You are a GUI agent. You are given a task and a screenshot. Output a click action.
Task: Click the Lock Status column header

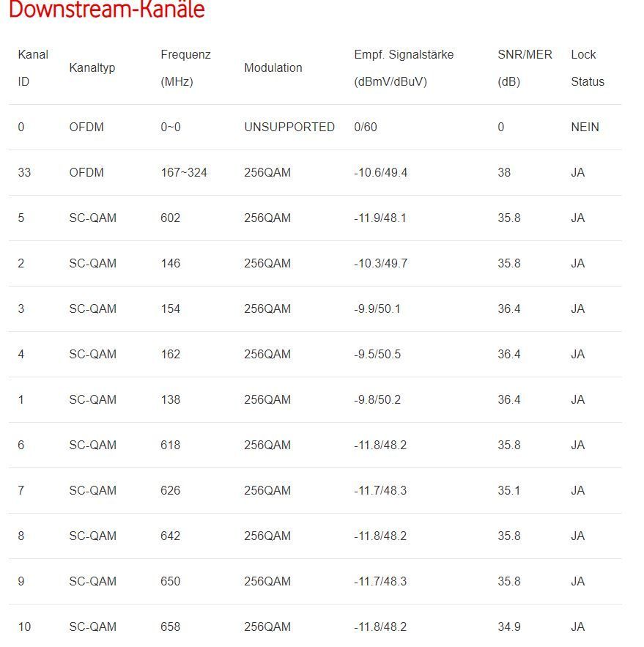588,67
